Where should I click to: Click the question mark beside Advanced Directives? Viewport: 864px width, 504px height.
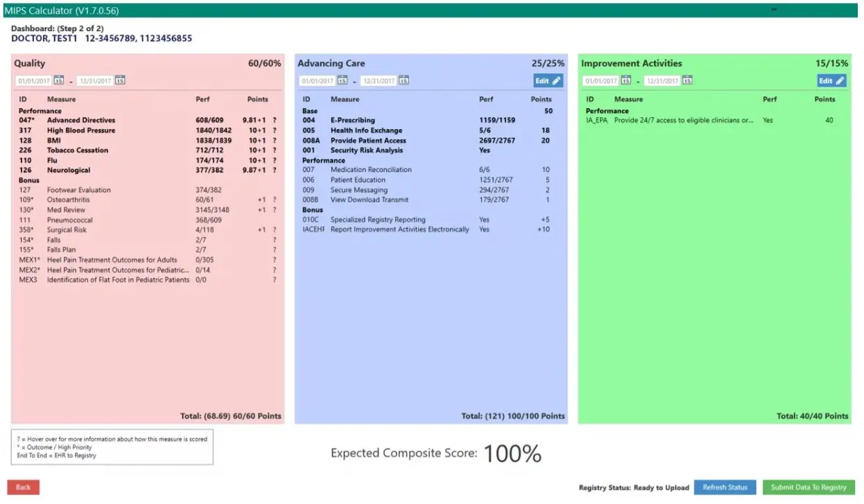pyautogui.click(x=275, y=120)
